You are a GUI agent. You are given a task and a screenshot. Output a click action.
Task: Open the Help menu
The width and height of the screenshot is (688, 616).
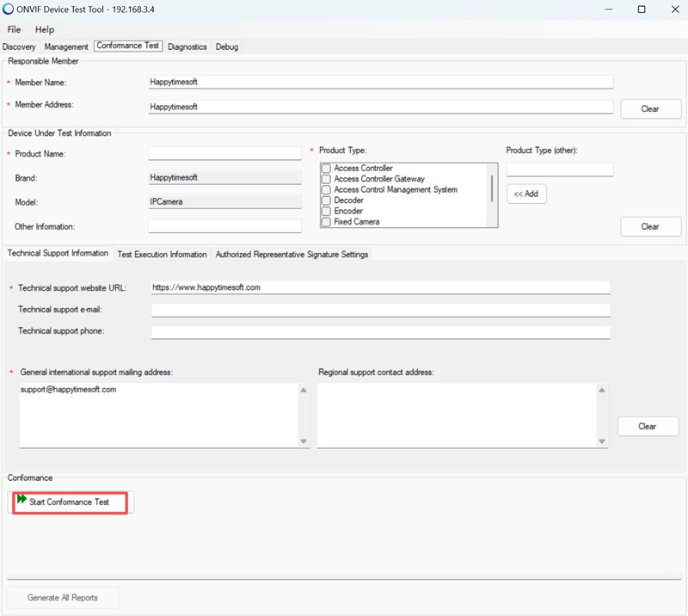(44, 29)
